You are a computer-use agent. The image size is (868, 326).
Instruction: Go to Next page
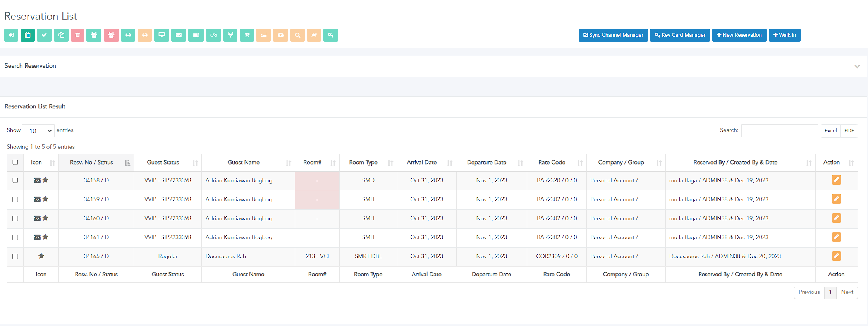(x=847, y=292)
